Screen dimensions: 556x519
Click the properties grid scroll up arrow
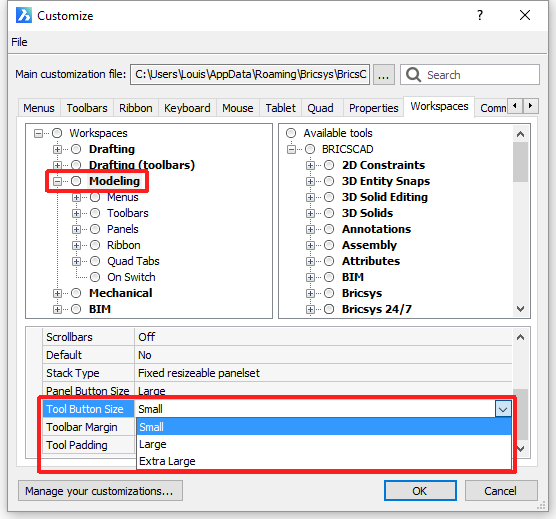(x=520, y=337)
